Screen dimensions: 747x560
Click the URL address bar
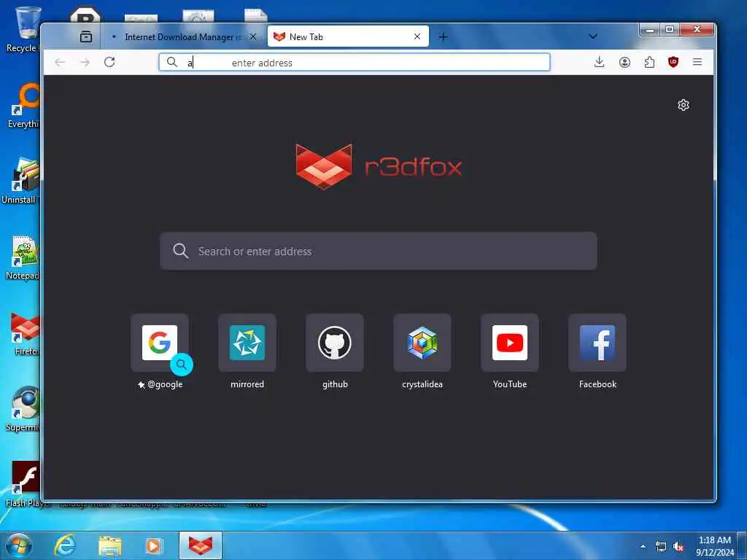(x=355, y=63)
